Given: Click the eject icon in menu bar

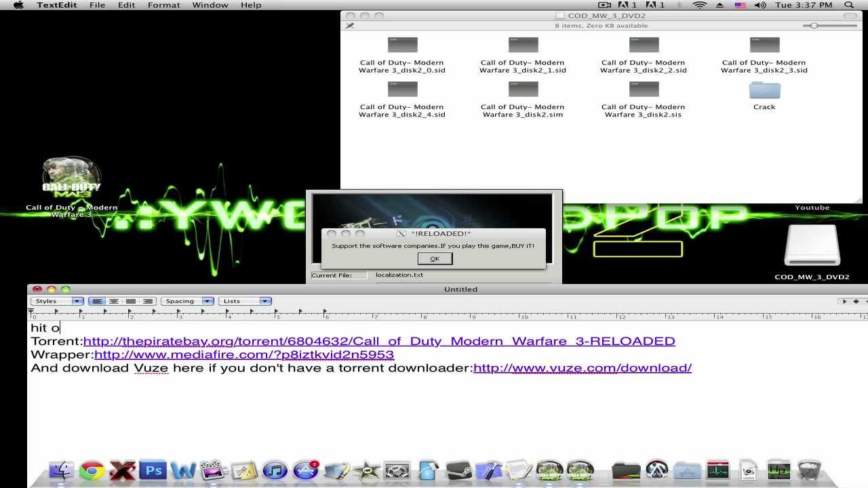Looking at the screenshot, I should pos(720,5).
